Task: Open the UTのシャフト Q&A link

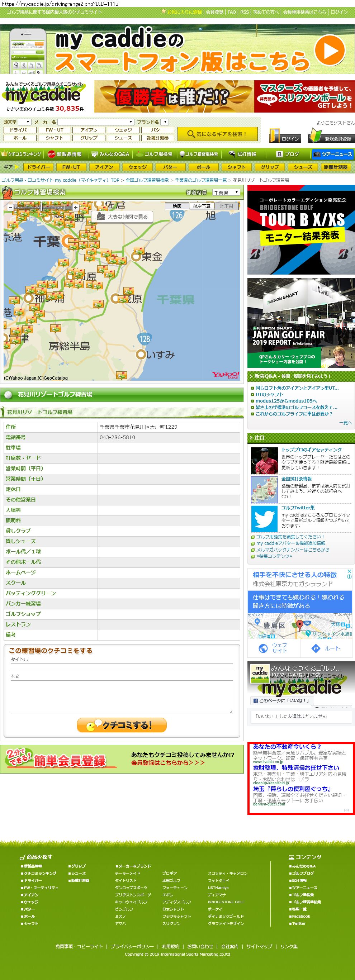Action: (269, 394)
